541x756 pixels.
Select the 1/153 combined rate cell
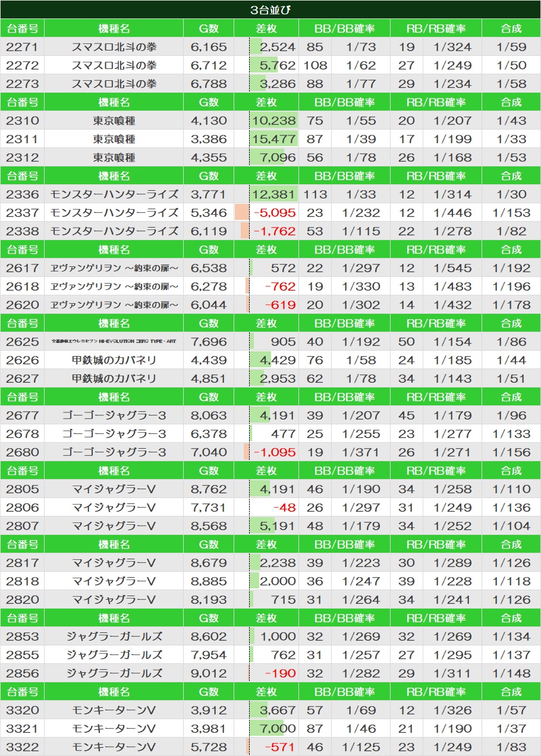511,213
